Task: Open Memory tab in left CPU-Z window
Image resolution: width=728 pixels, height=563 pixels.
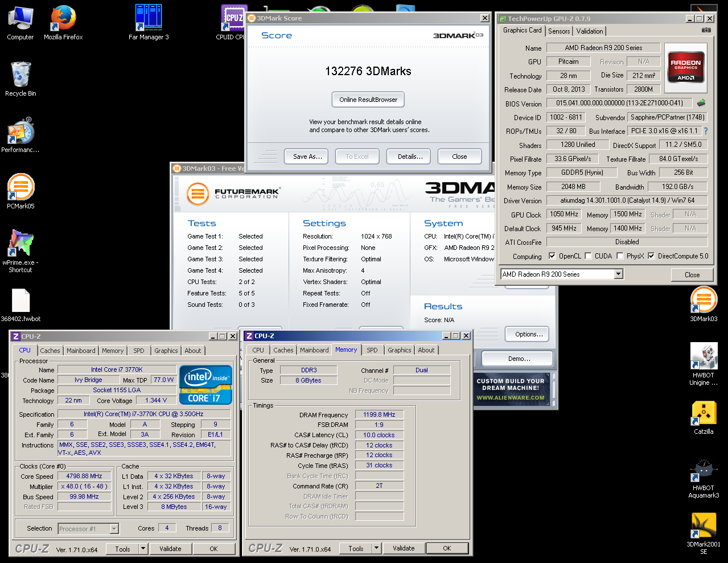Action: [113, 351]
